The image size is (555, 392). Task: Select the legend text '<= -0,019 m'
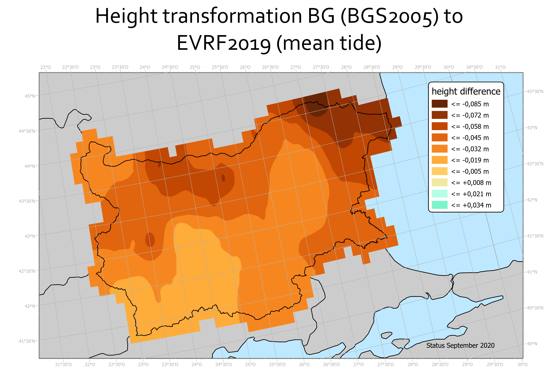click(470, 160)
